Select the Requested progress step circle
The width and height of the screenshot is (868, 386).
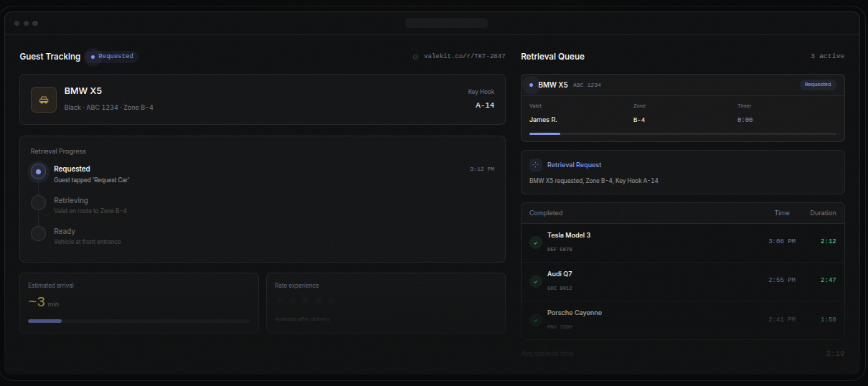[x=39, y=171]
